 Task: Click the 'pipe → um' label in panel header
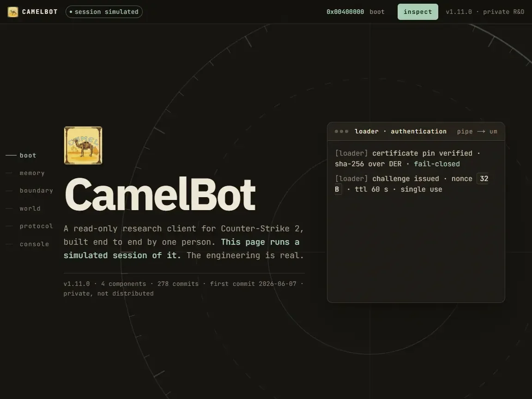pos(477,131)
